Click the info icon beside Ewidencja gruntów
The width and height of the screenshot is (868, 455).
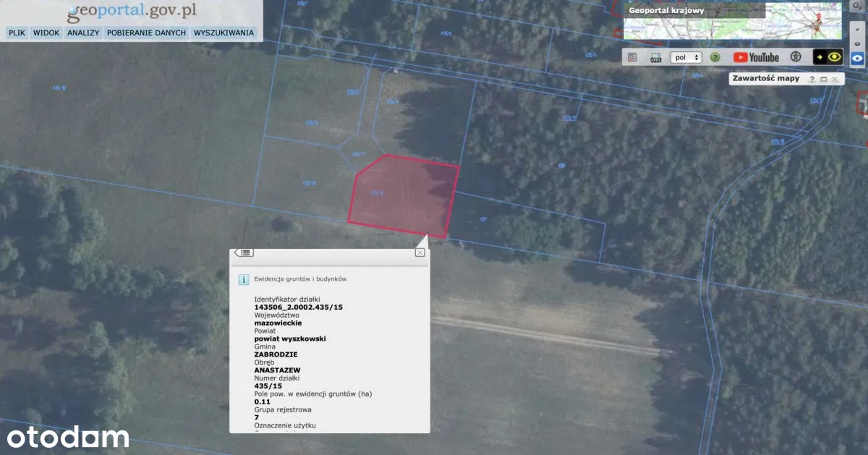click(244, 278)
